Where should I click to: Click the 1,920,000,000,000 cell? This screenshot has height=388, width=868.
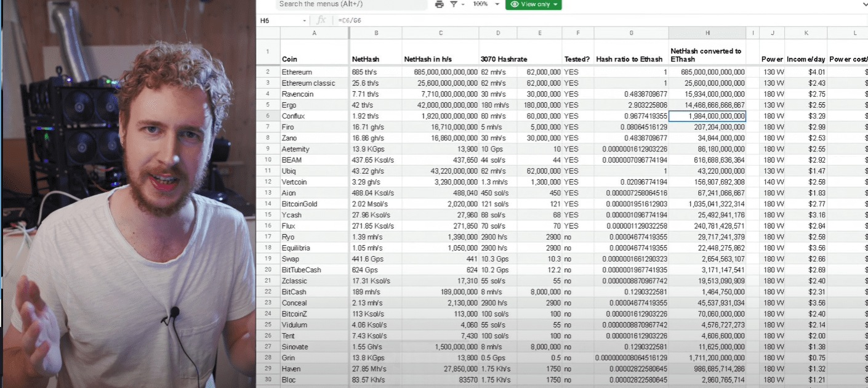pos(440,116)
